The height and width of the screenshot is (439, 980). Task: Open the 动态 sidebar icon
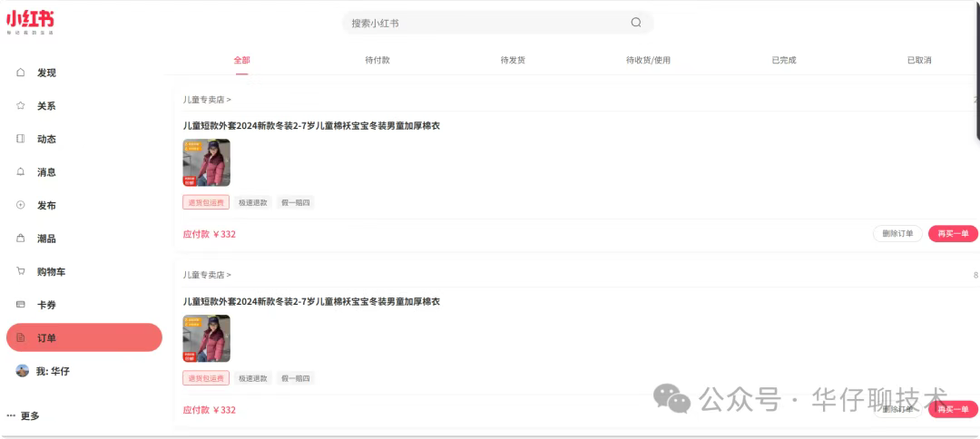tap(21, 139)
